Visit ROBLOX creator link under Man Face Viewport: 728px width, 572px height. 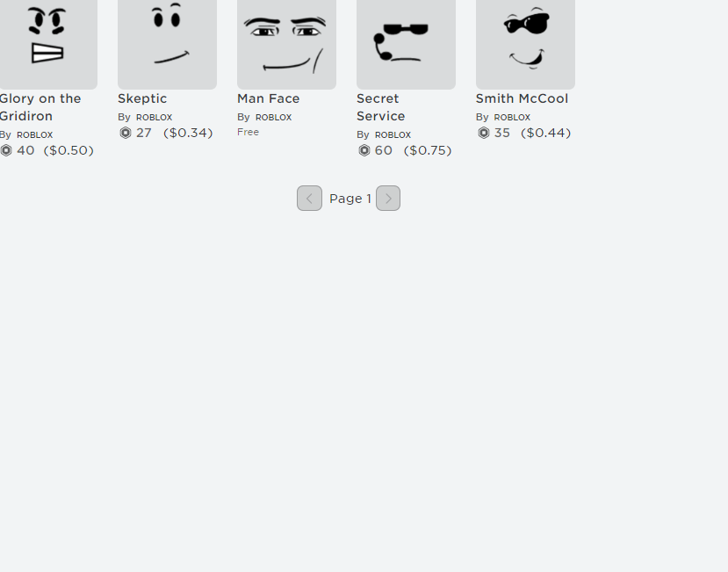[x=273, y=118]
